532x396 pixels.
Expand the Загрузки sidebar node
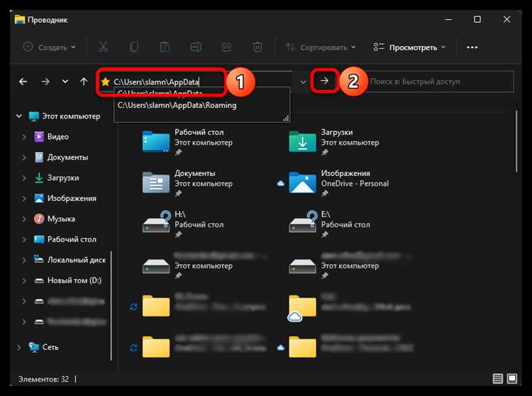tap(24, 178)
